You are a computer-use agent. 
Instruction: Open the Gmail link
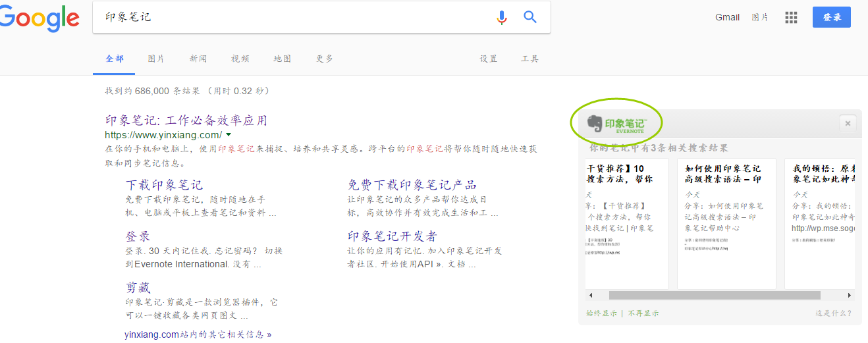coord(727,18)
